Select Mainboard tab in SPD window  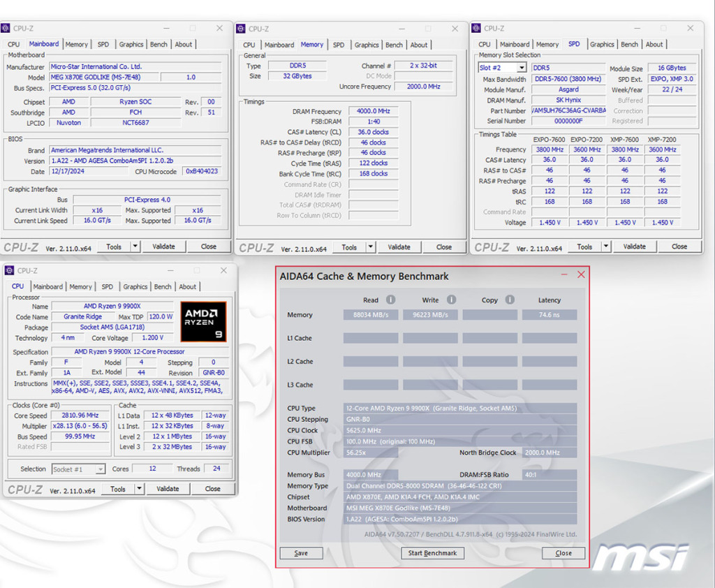(515, 44)
